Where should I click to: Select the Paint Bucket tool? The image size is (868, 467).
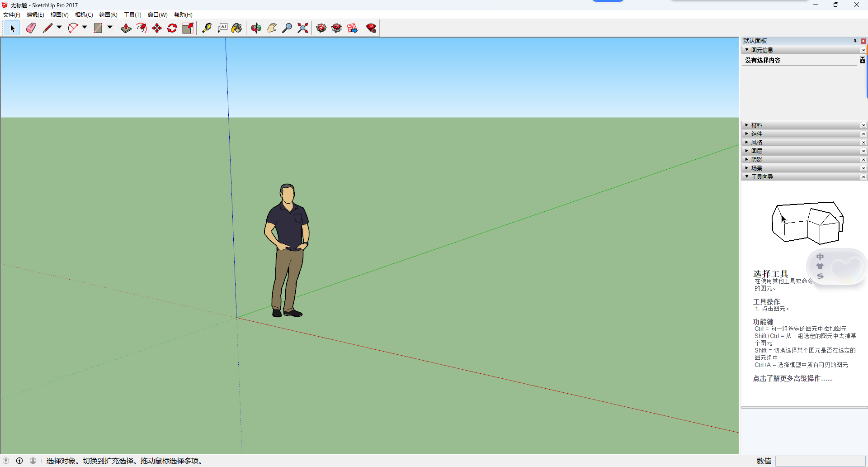236,28
